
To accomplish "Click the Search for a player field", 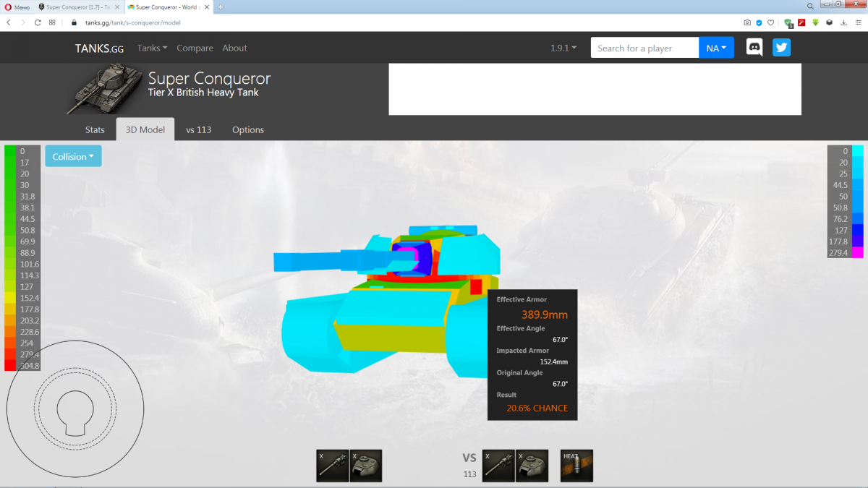I will (644, 48).
